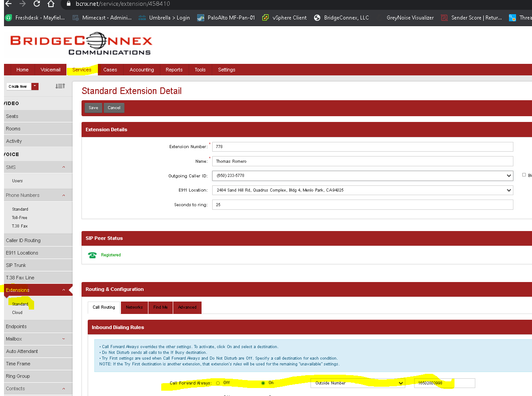
Task: Open Activity in sidebar
Action: (38, 141)
